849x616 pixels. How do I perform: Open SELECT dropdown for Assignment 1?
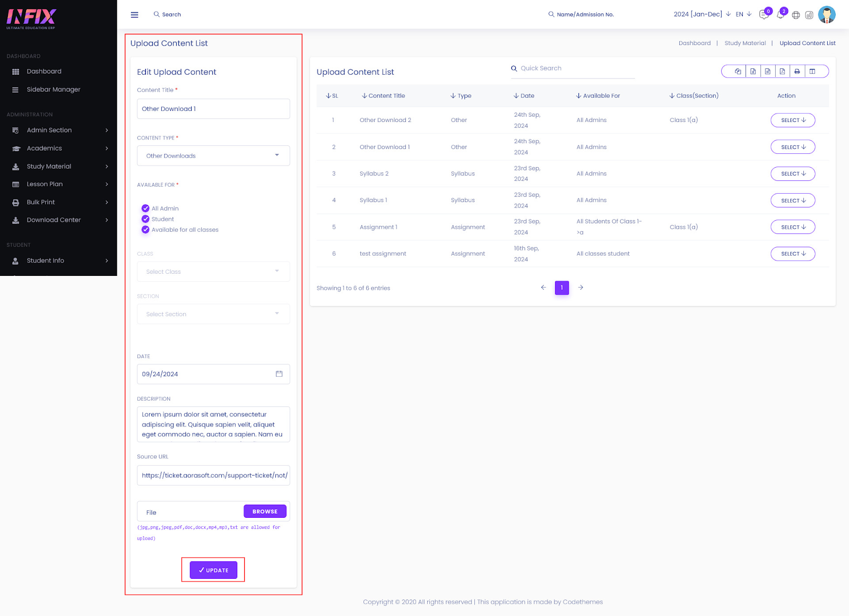click(793, 227)
